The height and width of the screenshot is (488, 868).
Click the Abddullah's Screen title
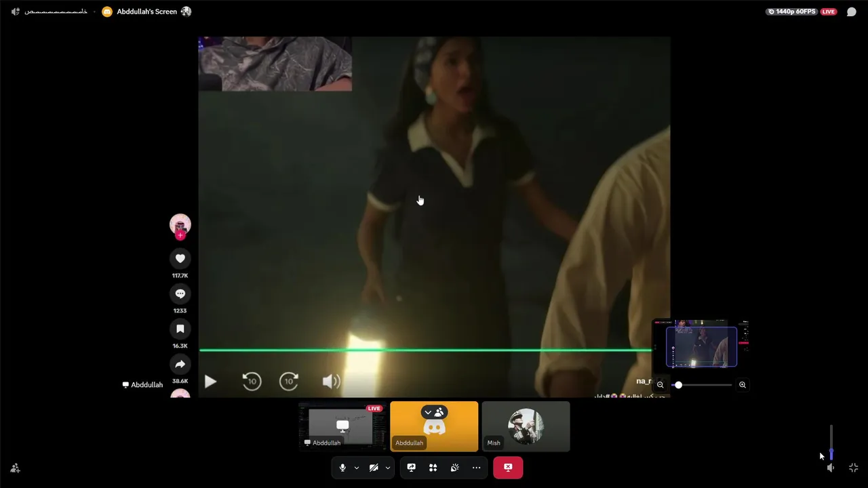pos(147,12)
